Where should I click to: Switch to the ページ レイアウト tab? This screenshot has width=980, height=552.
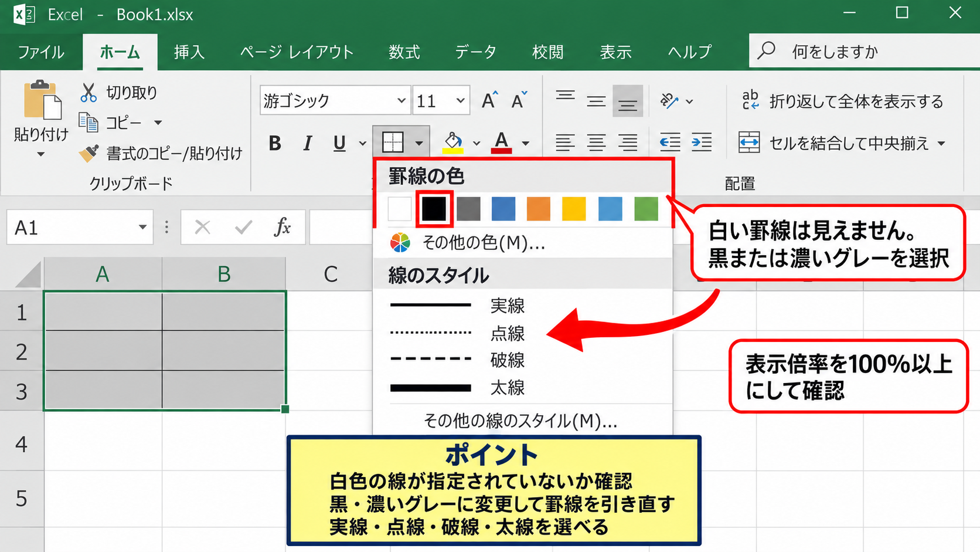[297, 52]
